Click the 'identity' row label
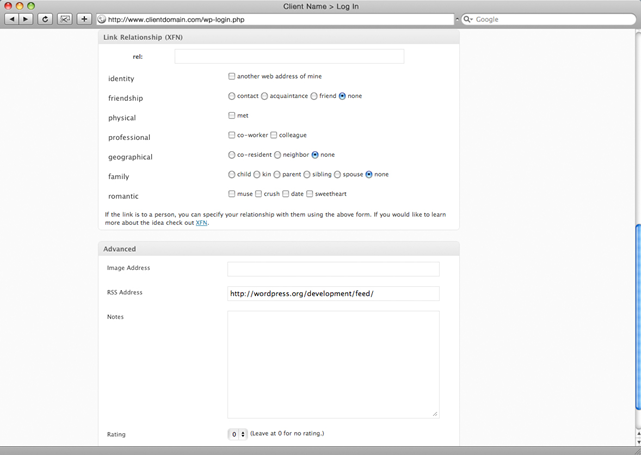The width and height of the screenshot is (642, 456). coord(121,79)
